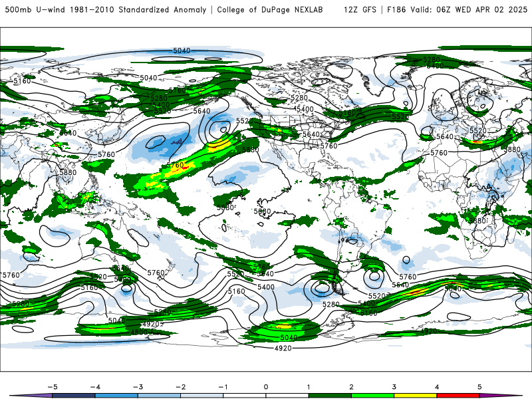Pick the bright green 2 to 3 colorbar segment
This screenshot has height=399, width=532.
tap(373, 396)
